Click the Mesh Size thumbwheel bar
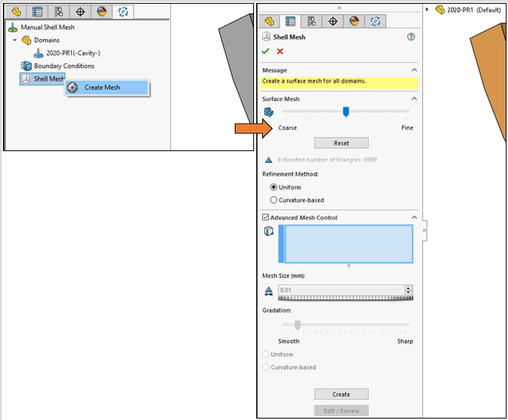 [346, 298]
